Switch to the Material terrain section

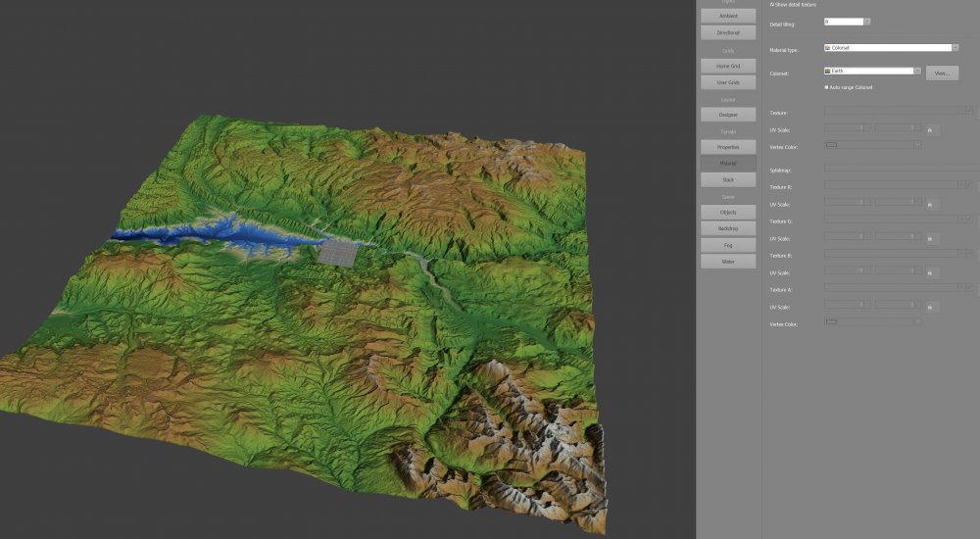point(728,164)
